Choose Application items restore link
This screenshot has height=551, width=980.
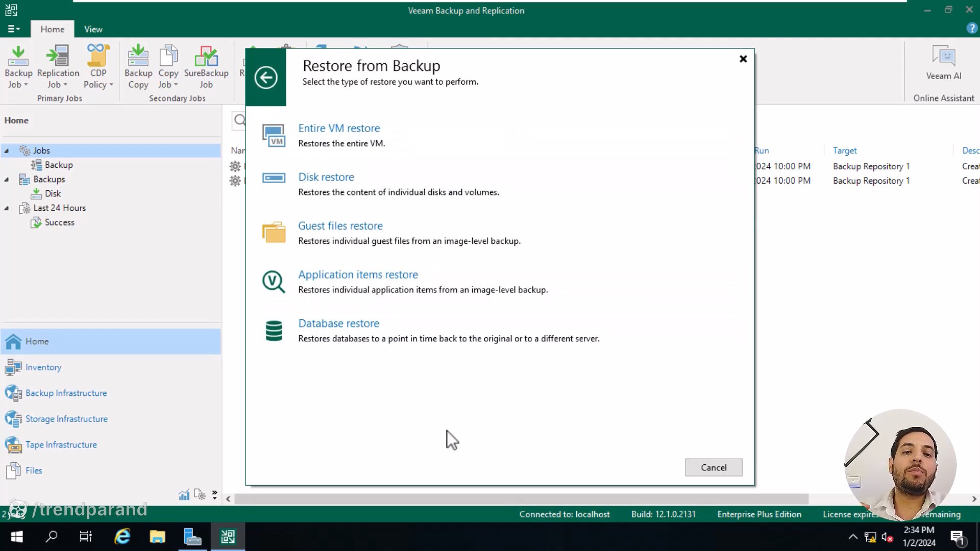pyautogui.click(x=358, y=274)
